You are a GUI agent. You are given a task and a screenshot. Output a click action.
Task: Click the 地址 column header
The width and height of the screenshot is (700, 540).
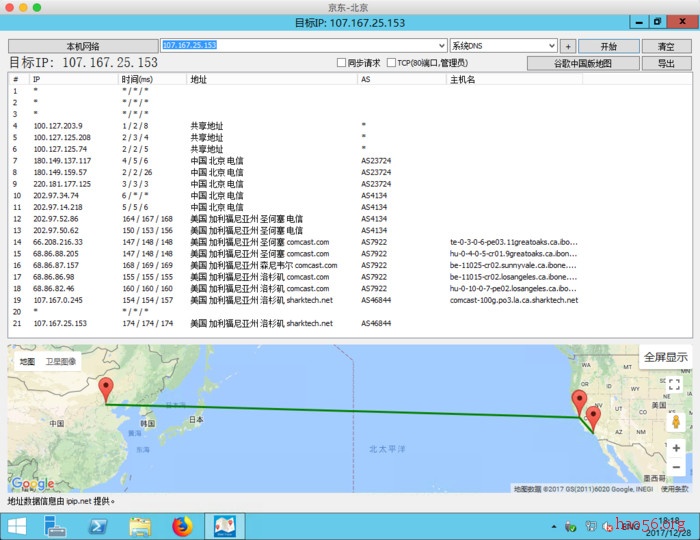[x=271, y=79]
